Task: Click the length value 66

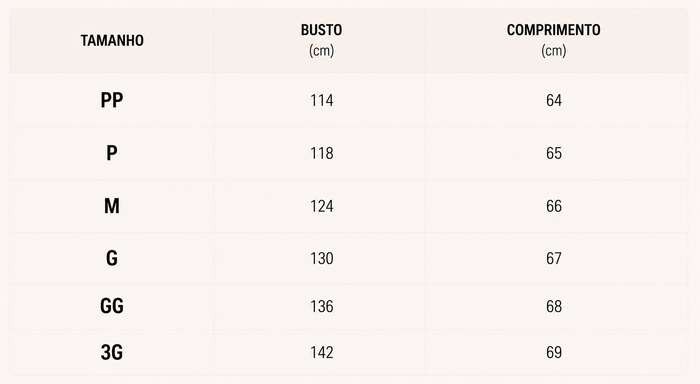Action: tap(554, 206)
